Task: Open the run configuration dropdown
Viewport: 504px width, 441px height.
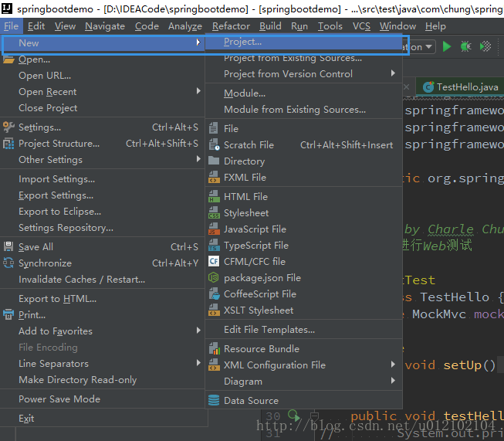Action: pos(428,47)
